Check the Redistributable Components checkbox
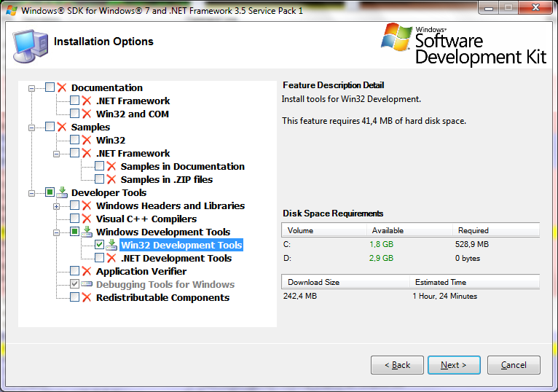This screenshot has height=392, width=558. coord(74,297)
